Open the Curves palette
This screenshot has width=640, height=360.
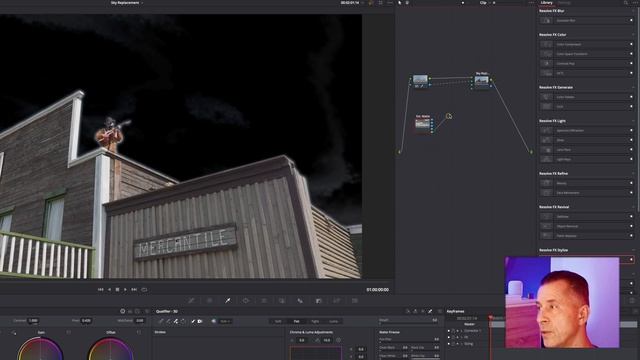coord(191,300)
